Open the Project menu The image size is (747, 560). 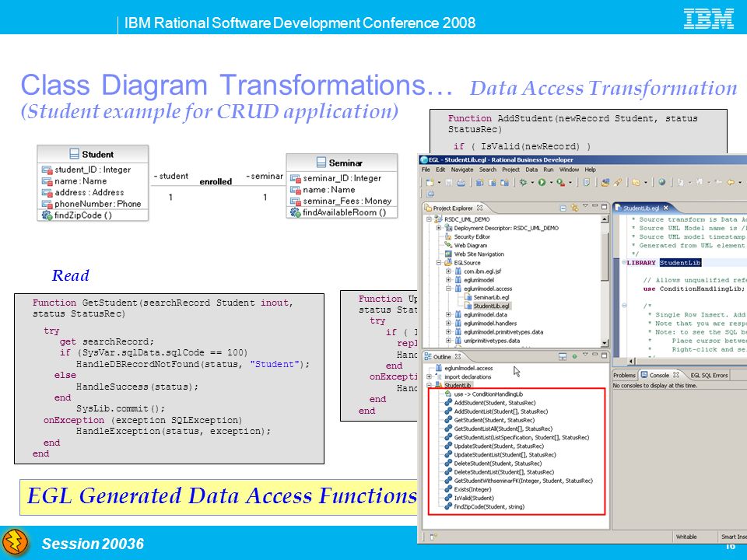pyautogui.click(x=510, y=170)
